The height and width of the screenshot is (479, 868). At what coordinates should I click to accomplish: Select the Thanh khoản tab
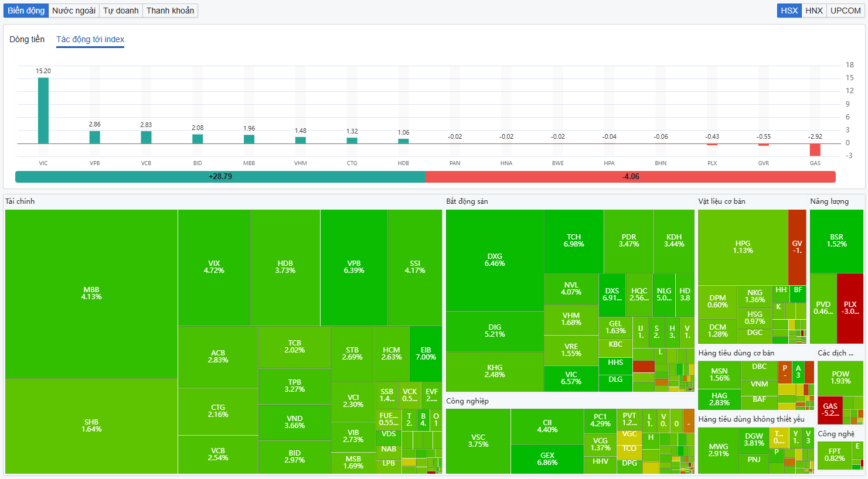coord(170,11)
